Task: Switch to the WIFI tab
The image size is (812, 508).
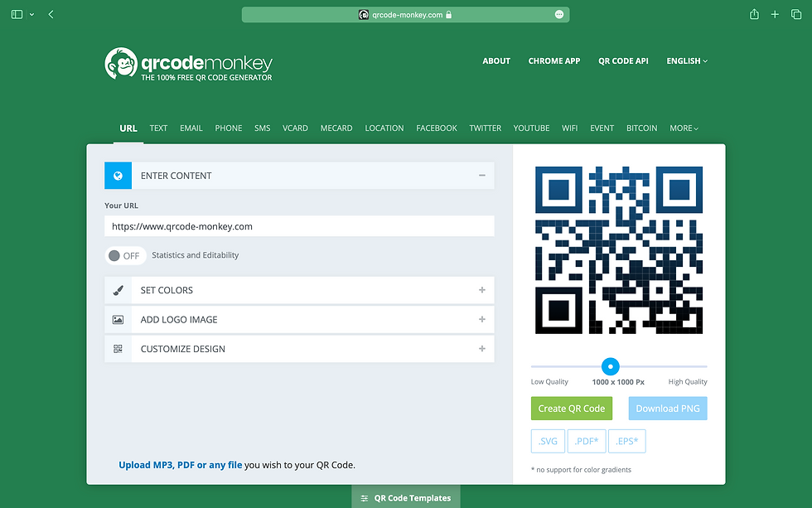Action: [x=570, y=128]
